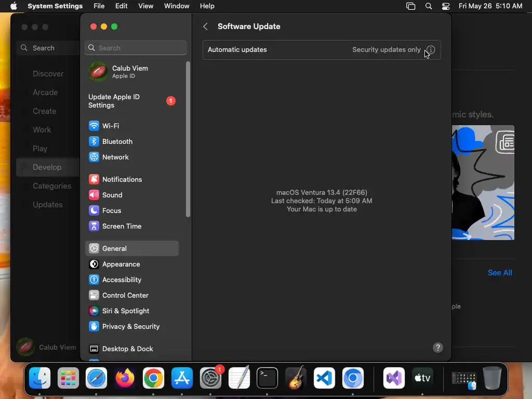Open TextEdit from the Dock
This screenshot has height=399, width=532.
[239, 378]
